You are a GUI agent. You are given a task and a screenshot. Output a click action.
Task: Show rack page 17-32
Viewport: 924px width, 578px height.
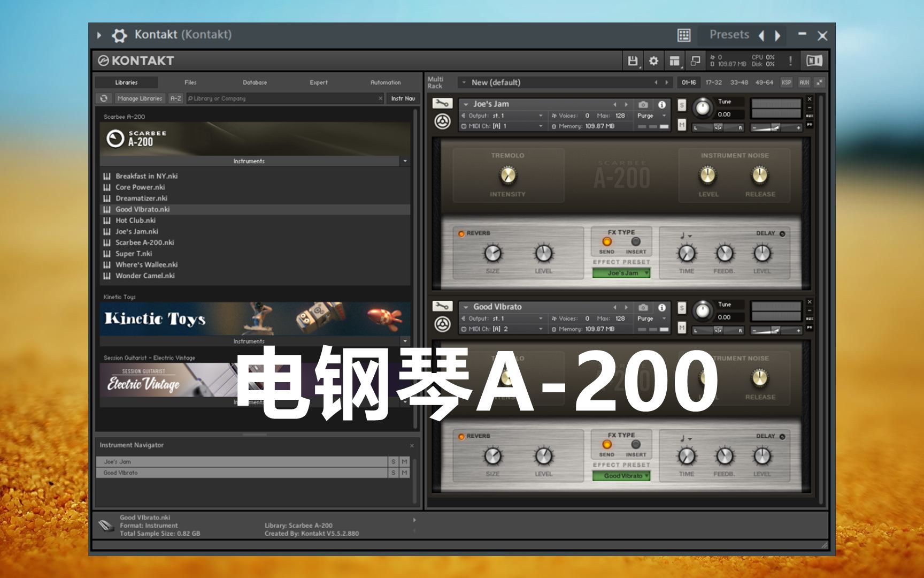[x=714, y=82]
